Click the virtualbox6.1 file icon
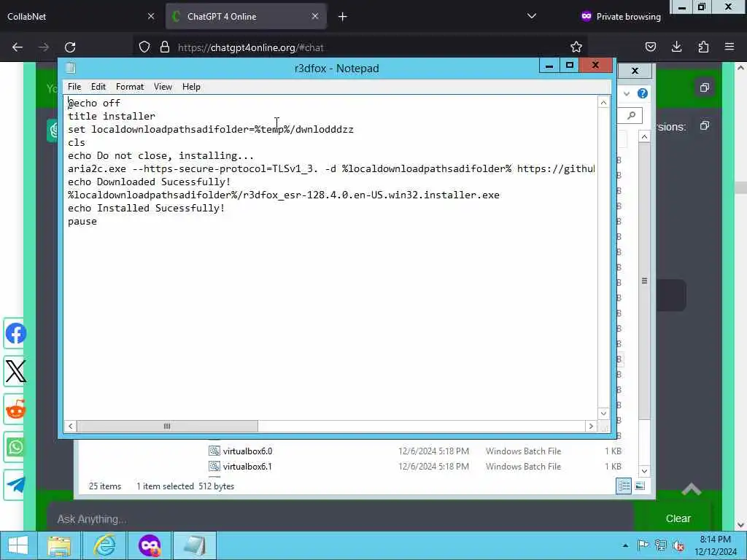This screenshot has width=747, height=560. (214, 466)
